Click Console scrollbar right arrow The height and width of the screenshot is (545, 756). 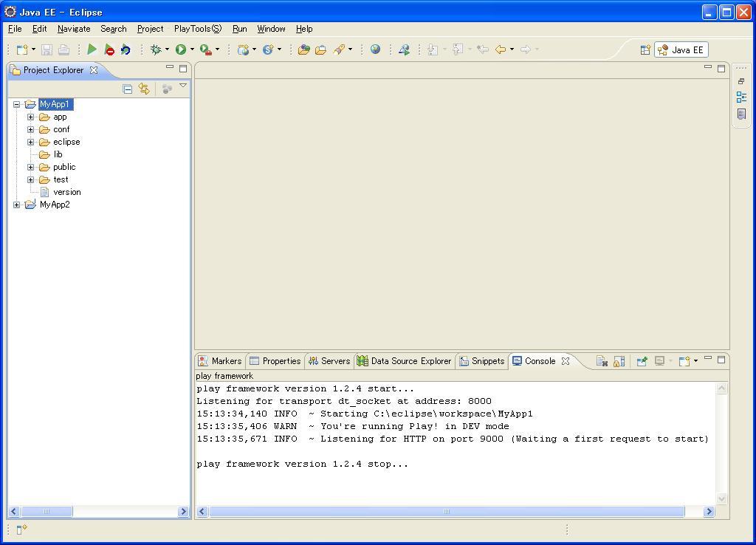click(708, 511)
